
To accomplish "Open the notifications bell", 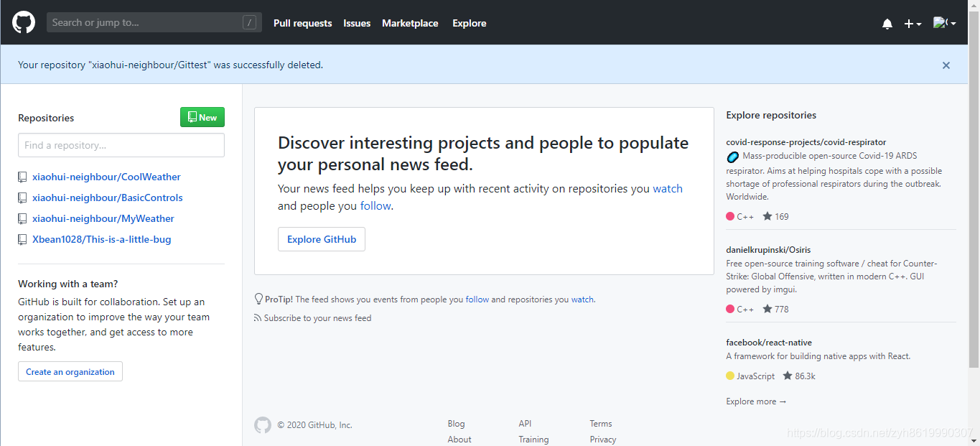I will tap(887, 24).
